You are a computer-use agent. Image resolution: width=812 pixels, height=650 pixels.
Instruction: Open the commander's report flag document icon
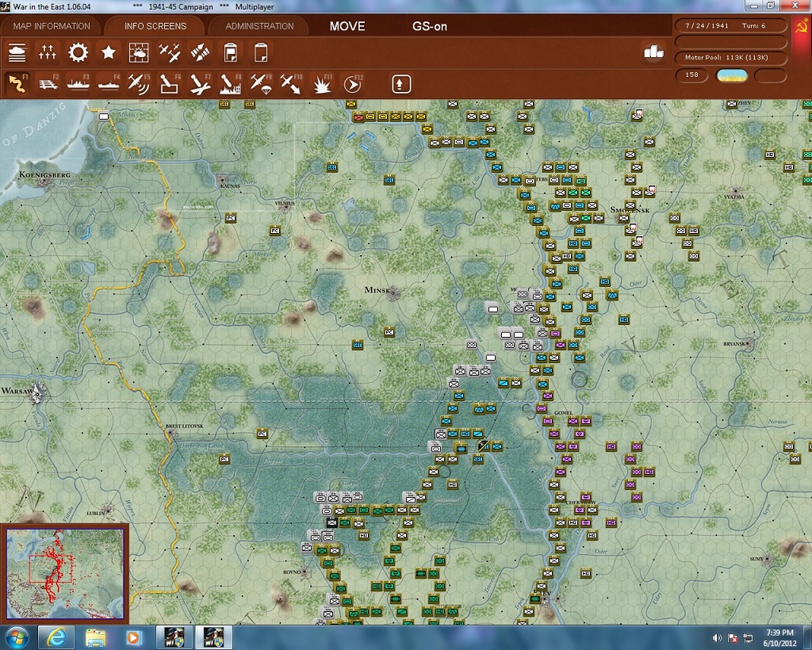point(230,53)
